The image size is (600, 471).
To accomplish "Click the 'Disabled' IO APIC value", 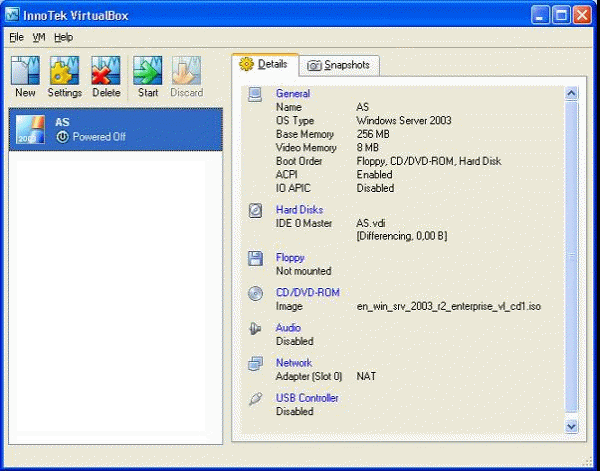I will [x=375, y=188].
